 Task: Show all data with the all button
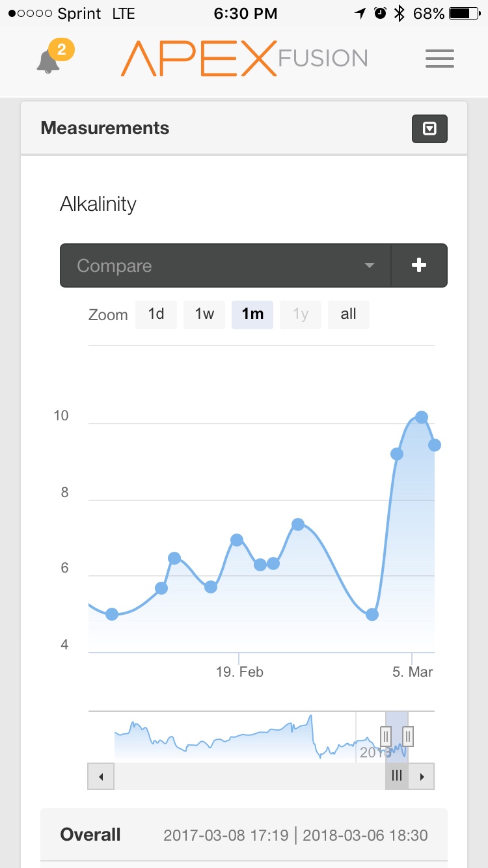pos(349,314)
